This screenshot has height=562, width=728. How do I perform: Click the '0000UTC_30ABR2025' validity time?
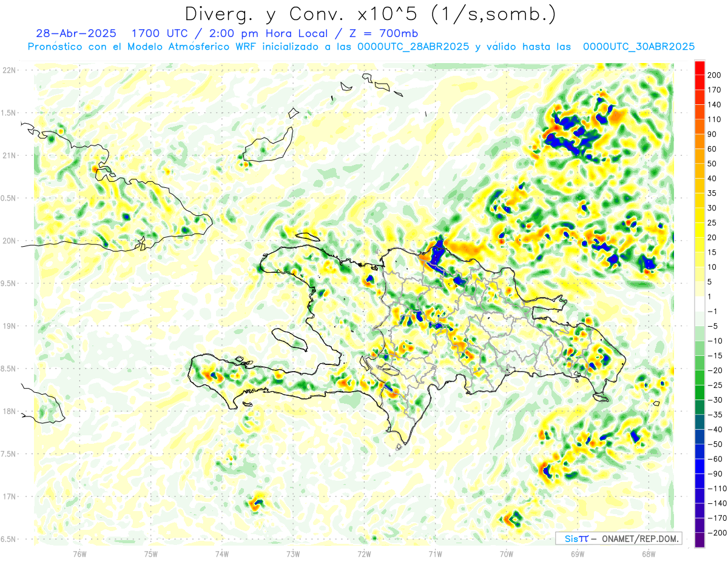coord(638,47)
